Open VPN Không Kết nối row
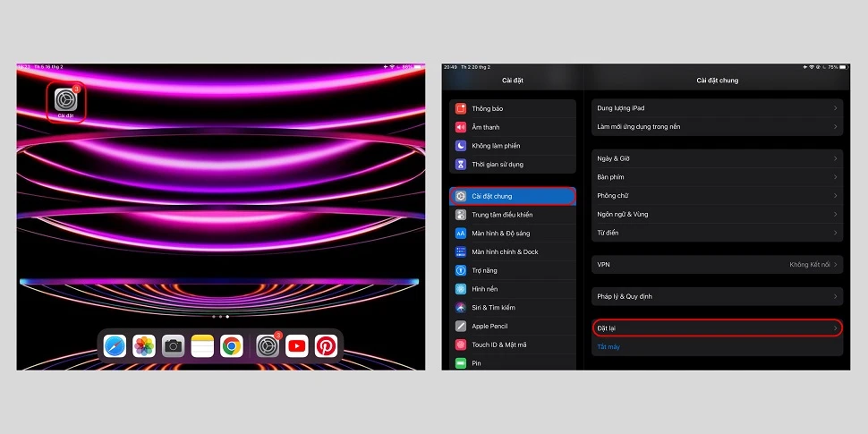Viewport: 868px width, 434px height. [718, 265]
